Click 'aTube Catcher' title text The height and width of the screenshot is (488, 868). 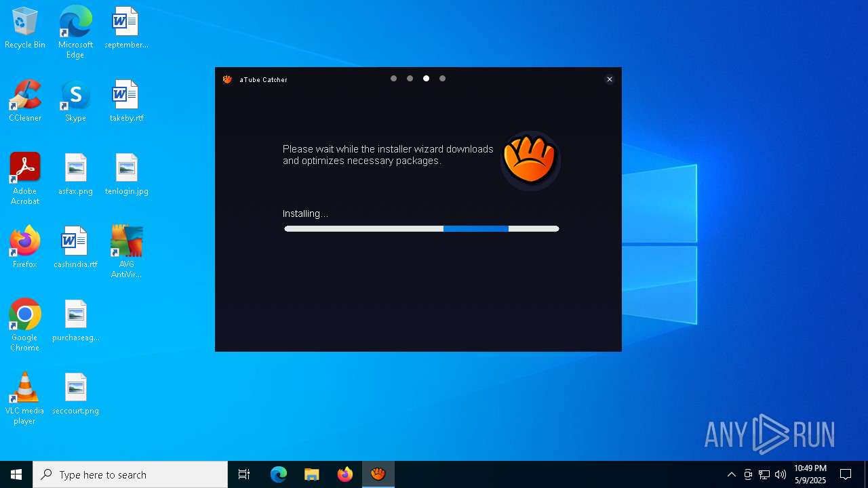click(263, 79)
